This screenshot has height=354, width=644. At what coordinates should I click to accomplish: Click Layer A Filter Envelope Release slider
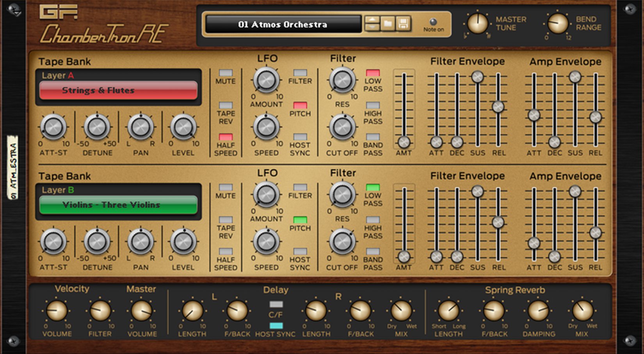498,107
